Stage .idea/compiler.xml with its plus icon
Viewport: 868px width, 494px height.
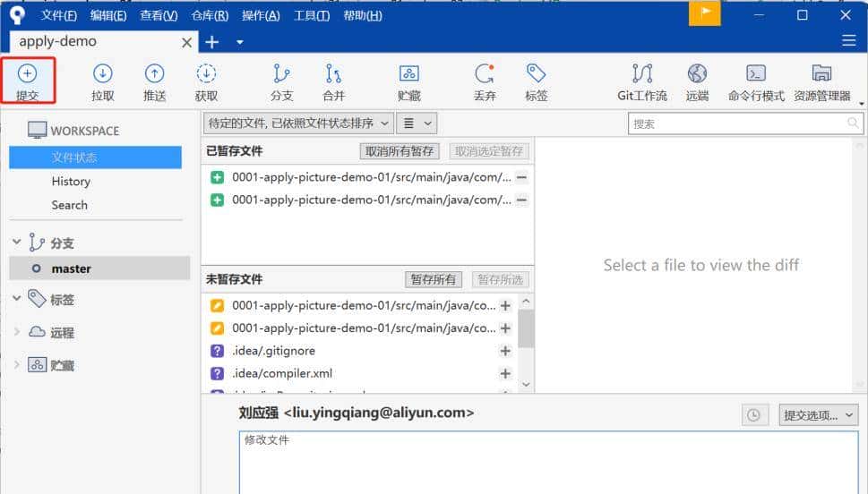pos(505,373)
